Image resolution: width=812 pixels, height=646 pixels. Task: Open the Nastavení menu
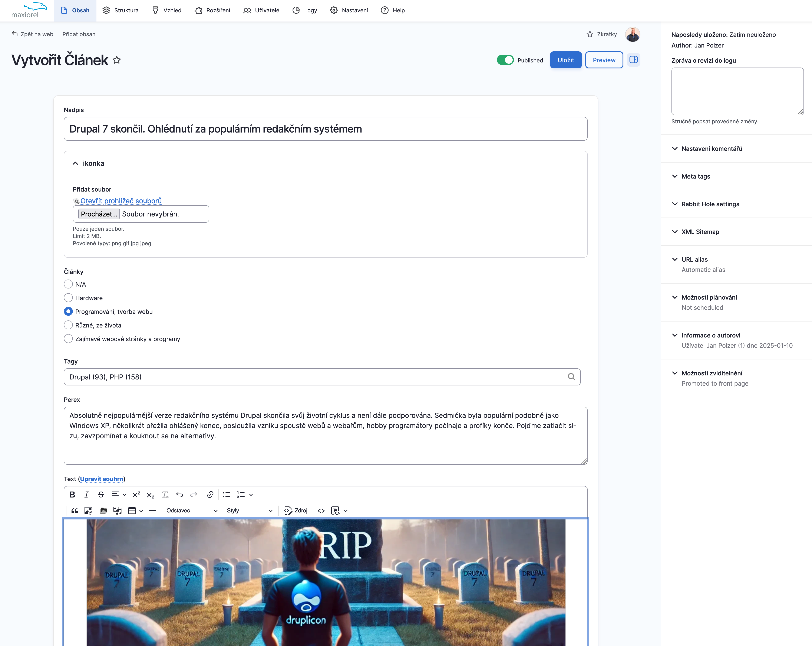(349, 11)
